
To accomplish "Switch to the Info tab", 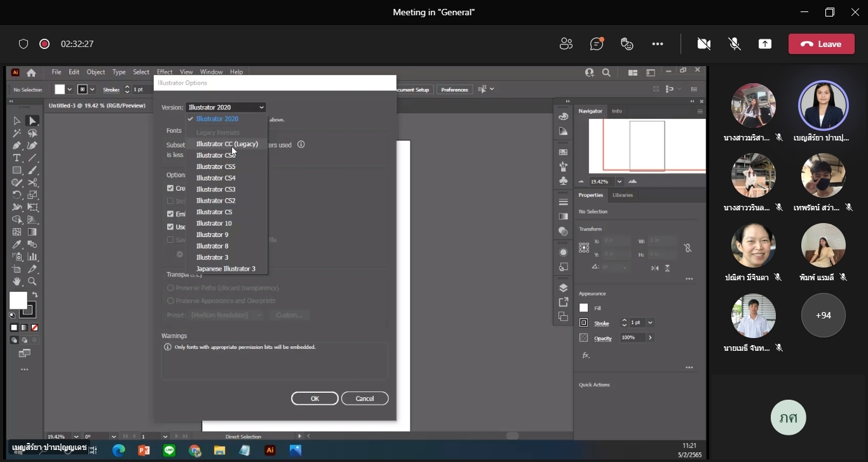I will pos(617,111).
